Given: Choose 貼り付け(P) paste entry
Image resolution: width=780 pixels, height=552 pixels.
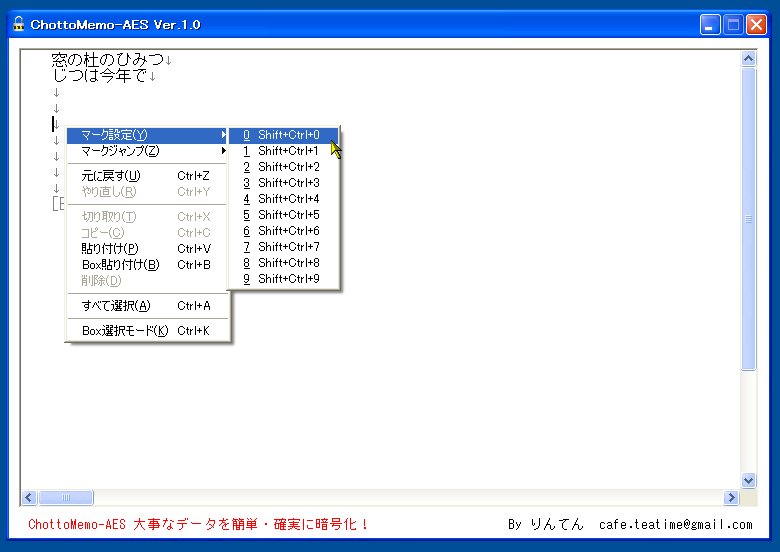Looking at the screenshot, I should 147,249.
